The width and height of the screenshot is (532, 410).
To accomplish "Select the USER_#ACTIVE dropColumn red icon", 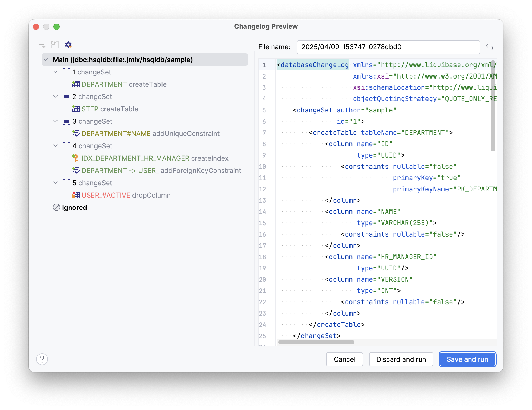I will tap(75, 195).
